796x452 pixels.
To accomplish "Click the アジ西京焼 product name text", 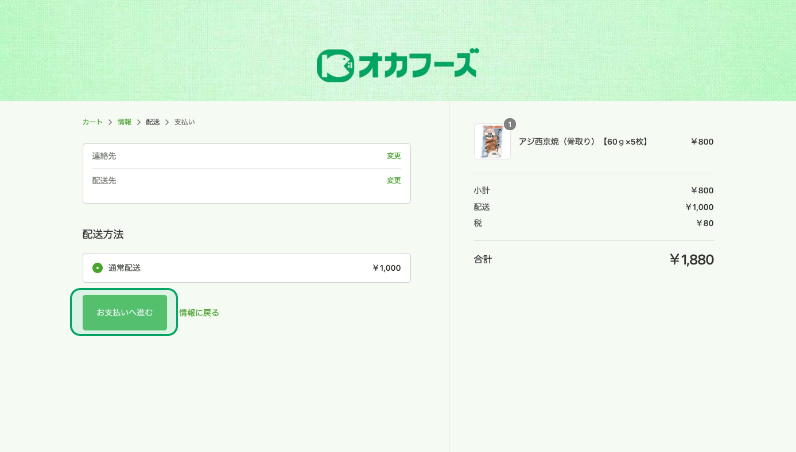I will [583, 142].
